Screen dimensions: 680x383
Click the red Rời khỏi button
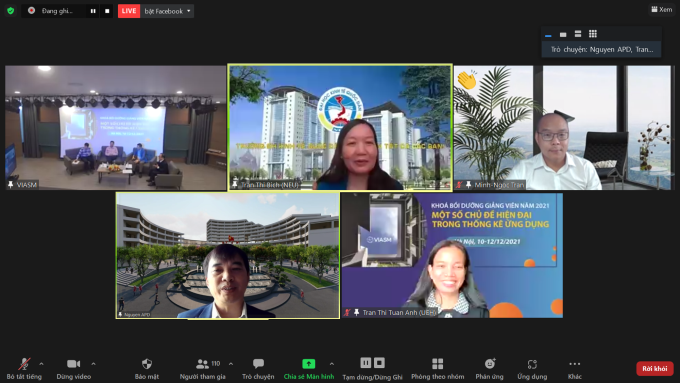click(655, 368)
